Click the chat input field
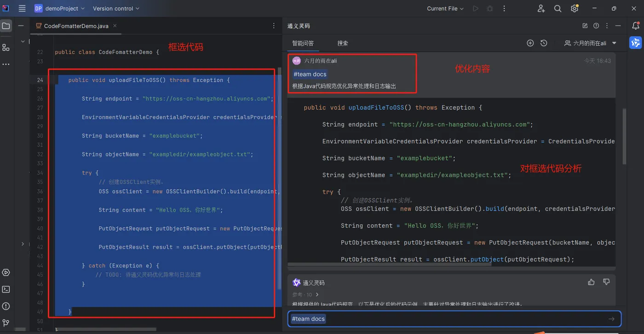The height and width of the screenshot is (334, 644). point(454,319)
